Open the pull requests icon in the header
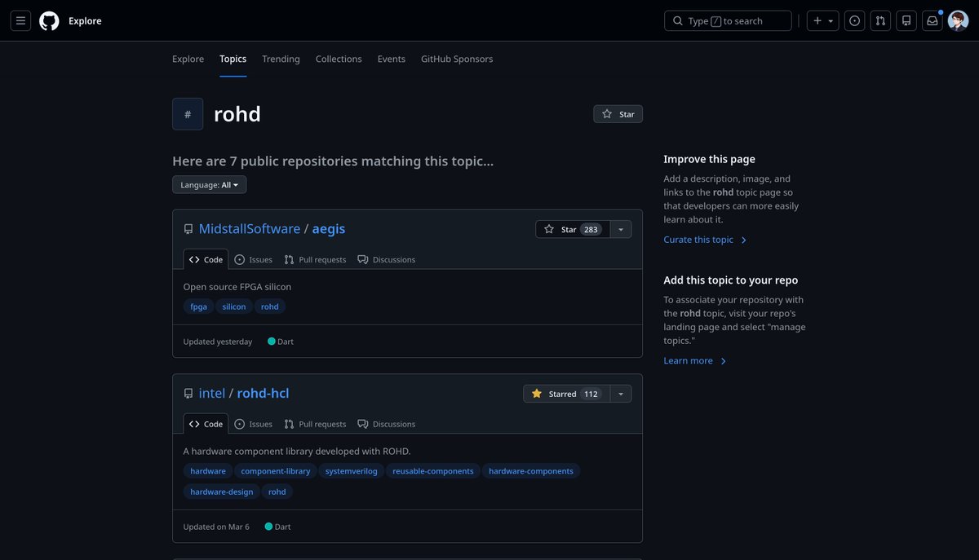Image resolution: width=979 pixels, height=560 pixels. click(880, 21)
